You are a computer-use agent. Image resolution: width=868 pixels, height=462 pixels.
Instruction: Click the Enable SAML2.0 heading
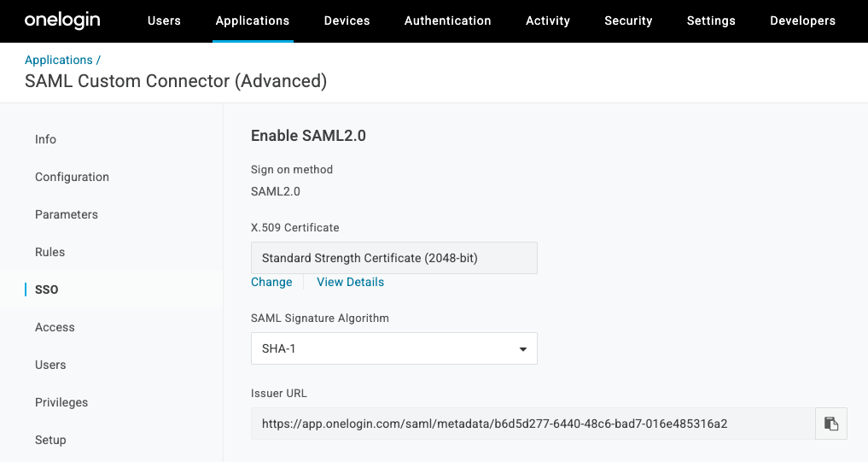coord(308,136)
